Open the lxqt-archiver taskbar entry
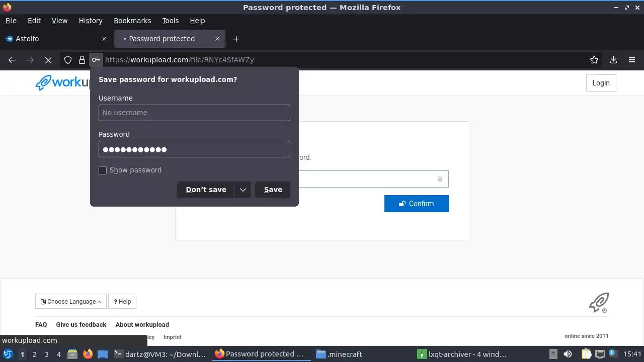Screen dimensions: 644x362 463,354
